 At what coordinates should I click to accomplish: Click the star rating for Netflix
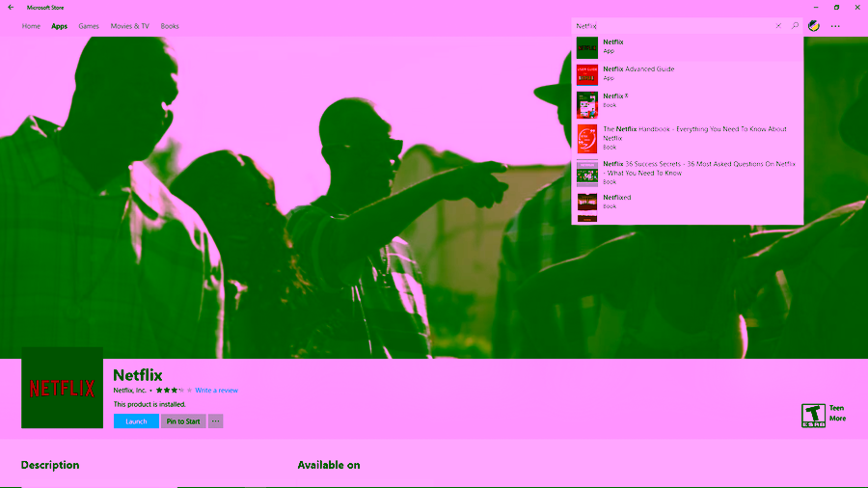point(169,391)
